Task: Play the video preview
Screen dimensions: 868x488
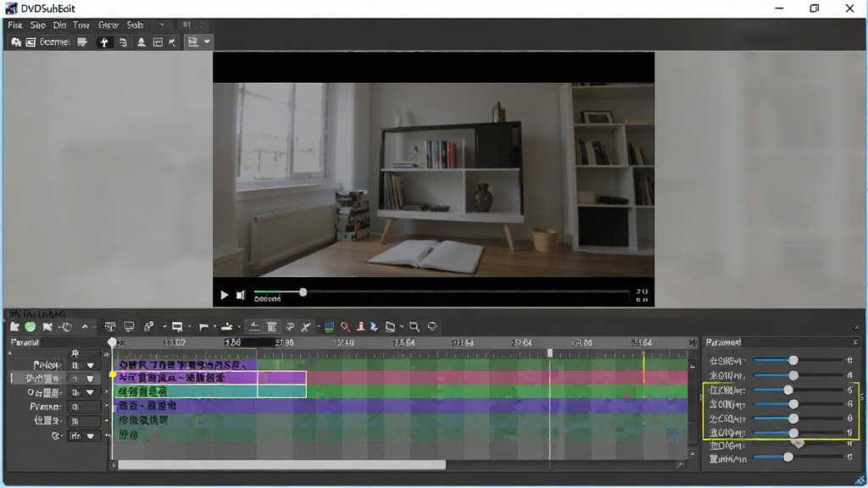Action: click(x=224, y=296)
